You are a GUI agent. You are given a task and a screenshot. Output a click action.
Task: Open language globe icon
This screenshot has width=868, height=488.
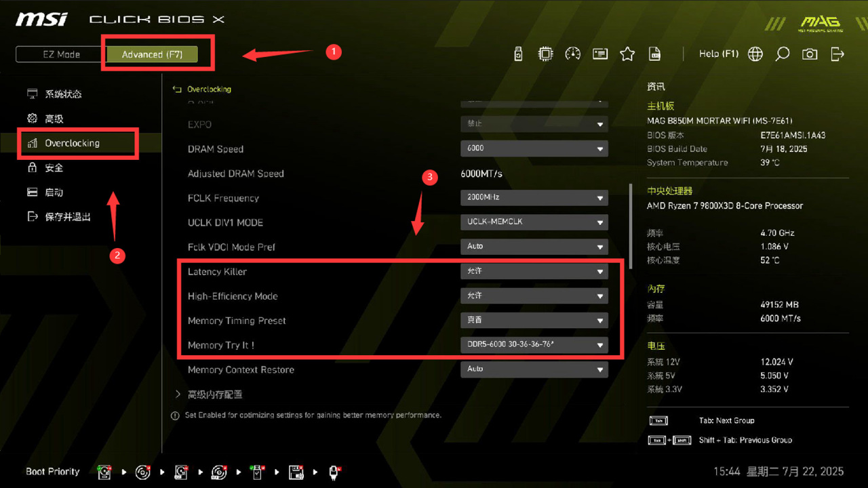(755, 54)
